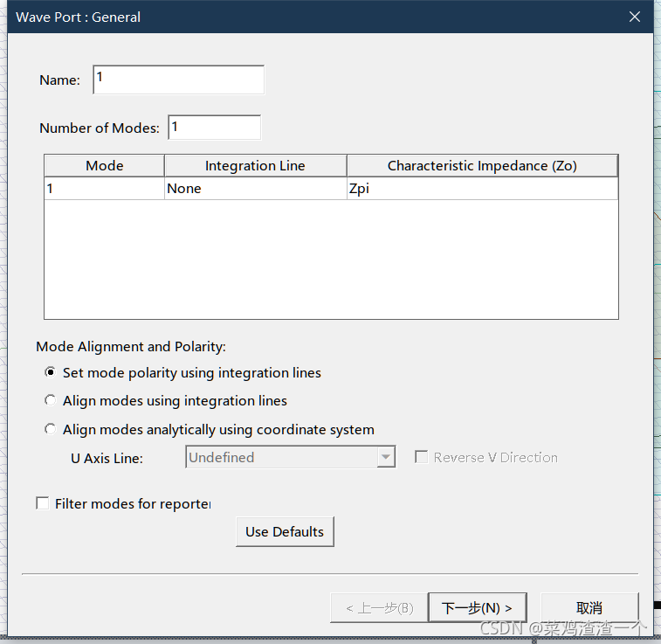Select the mode 1 row cell

(104, 189)
